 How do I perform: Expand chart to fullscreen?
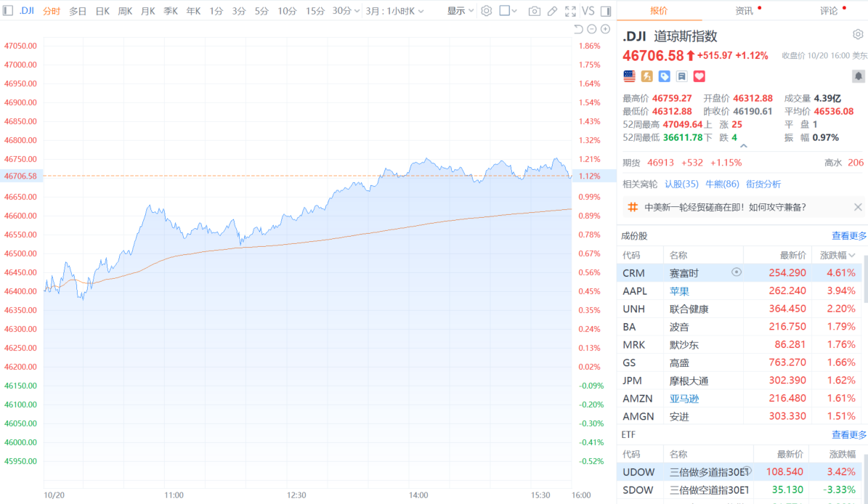(x=571, y=11)
